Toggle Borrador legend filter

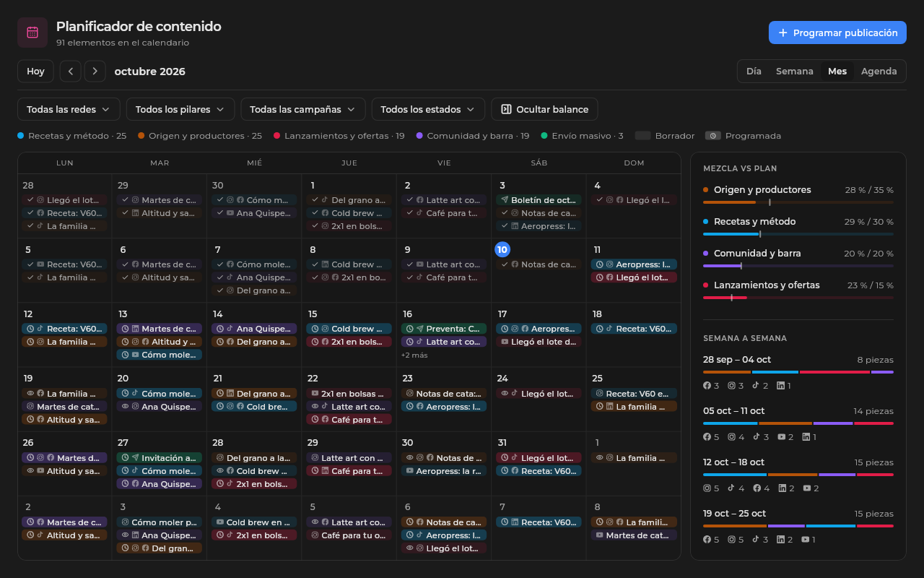665,136
